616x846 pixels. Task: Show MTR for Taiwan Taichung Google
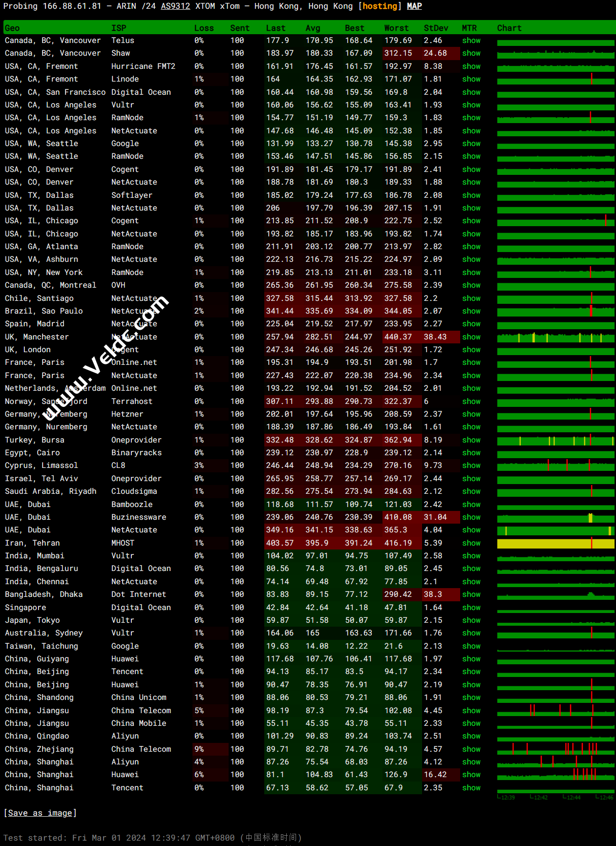(471, 646)
